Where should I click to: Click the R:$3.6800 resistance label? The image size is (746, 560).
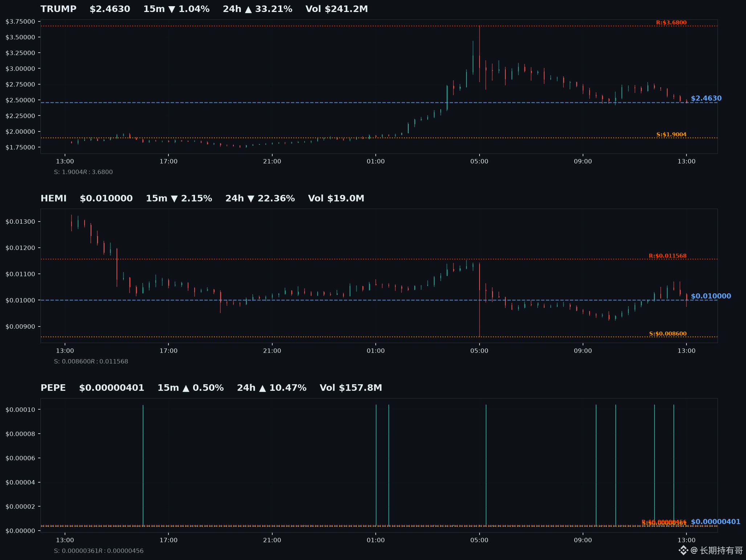pos(671,23)
